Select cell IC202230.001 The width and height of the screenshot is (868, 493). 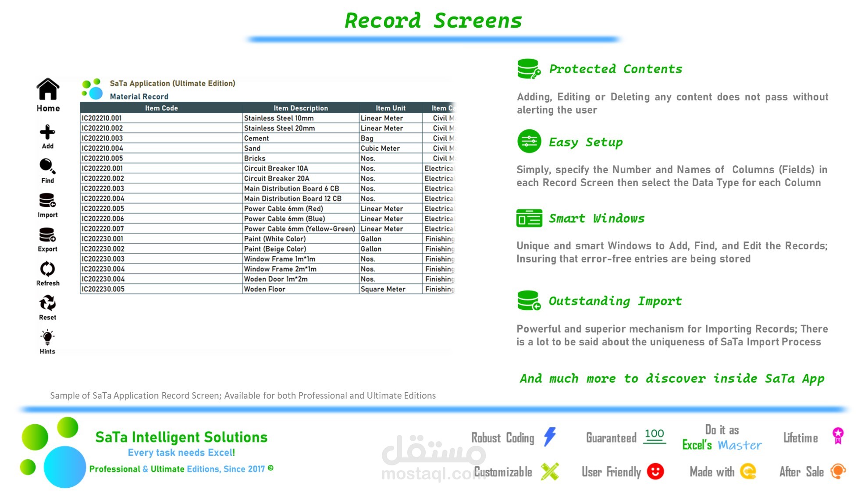click(161, 239)
